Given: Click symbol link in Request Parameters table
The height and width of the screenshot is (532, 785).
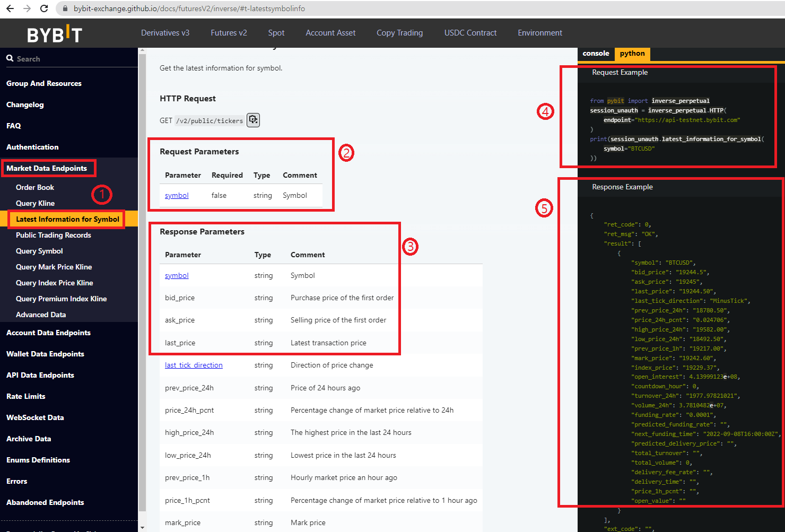Looking at the screenshot, I should pyautogui.click(x=177, y=195).
